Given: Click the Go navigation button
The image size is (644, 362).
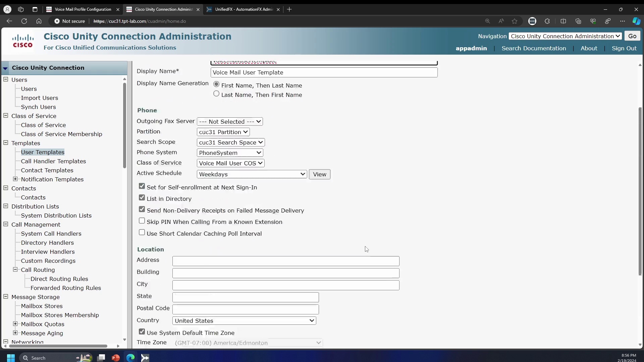Looking at the screenshot, I should point(632,36).
